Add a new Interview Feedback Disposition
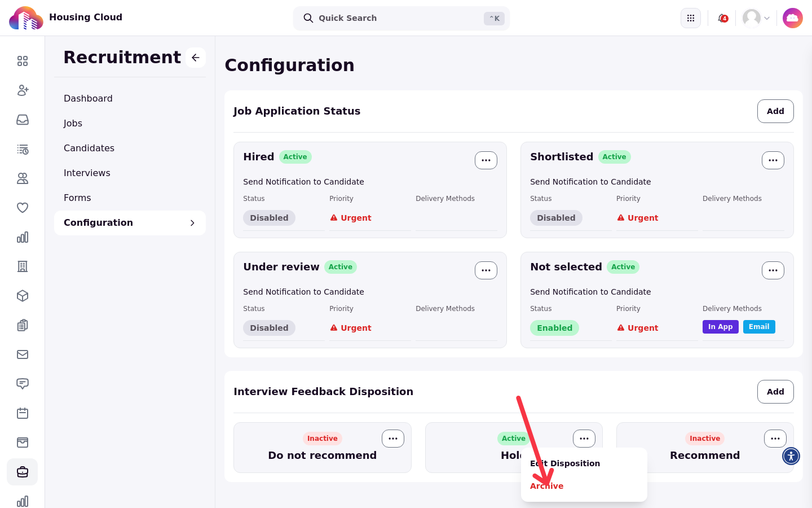This screenshot has height=508, width=812. click(775, 392)
